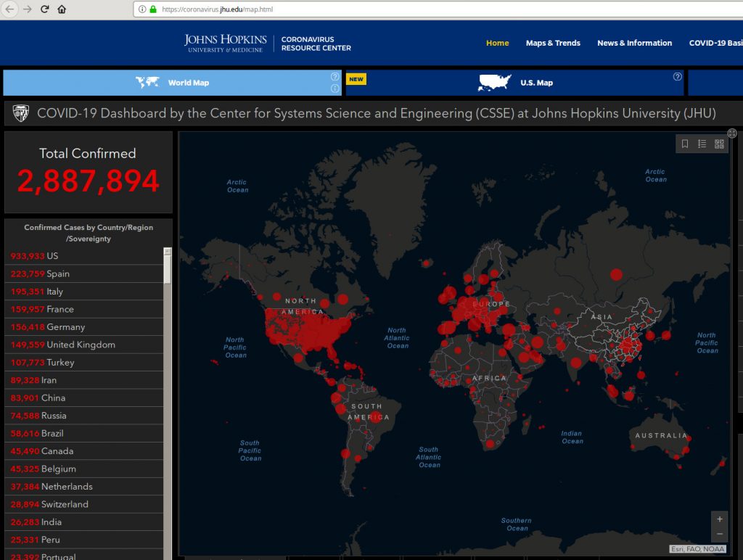Click U.S. Map help question icon
Screen dimensions: 743x560
click(678, 76)
